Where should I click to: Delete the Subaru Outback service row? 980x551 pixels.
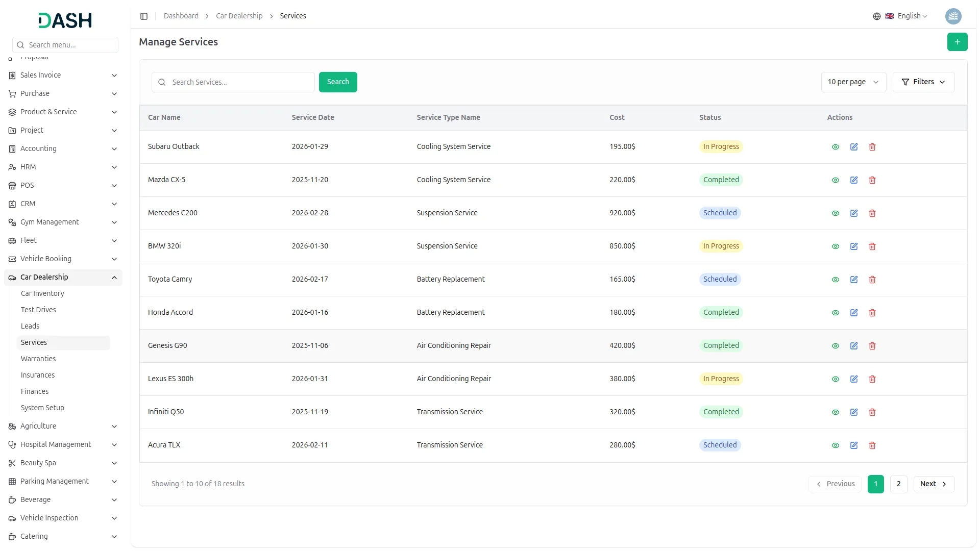pos(872,147)
